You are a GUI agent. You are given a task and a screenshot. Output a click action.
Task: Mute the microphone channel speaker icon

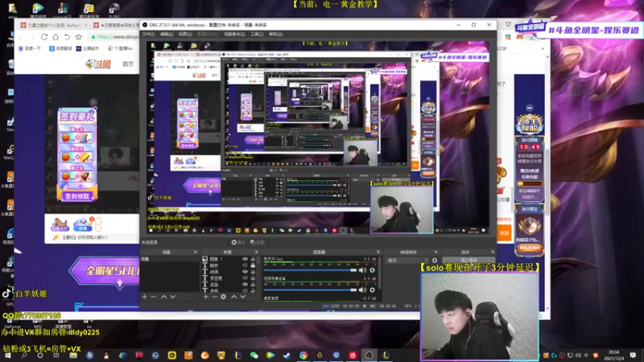[x=362, y=270]
